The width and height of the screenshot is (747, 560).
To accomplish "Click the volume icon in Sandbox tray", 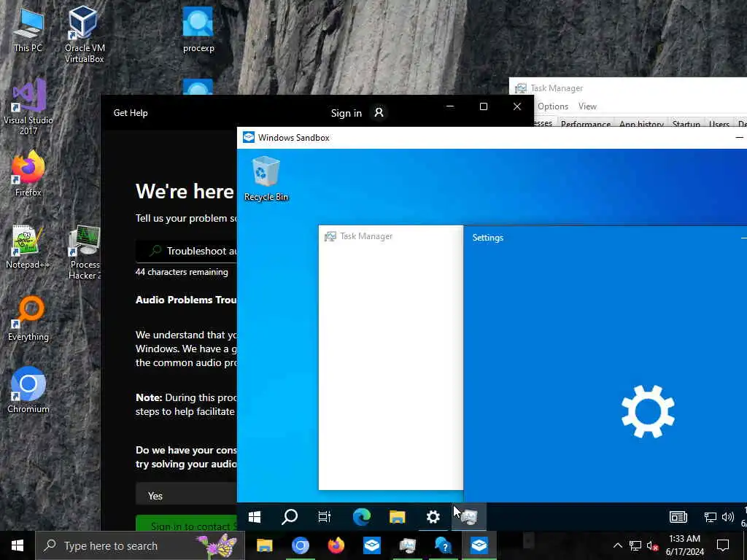I will [x=728, y=517].
